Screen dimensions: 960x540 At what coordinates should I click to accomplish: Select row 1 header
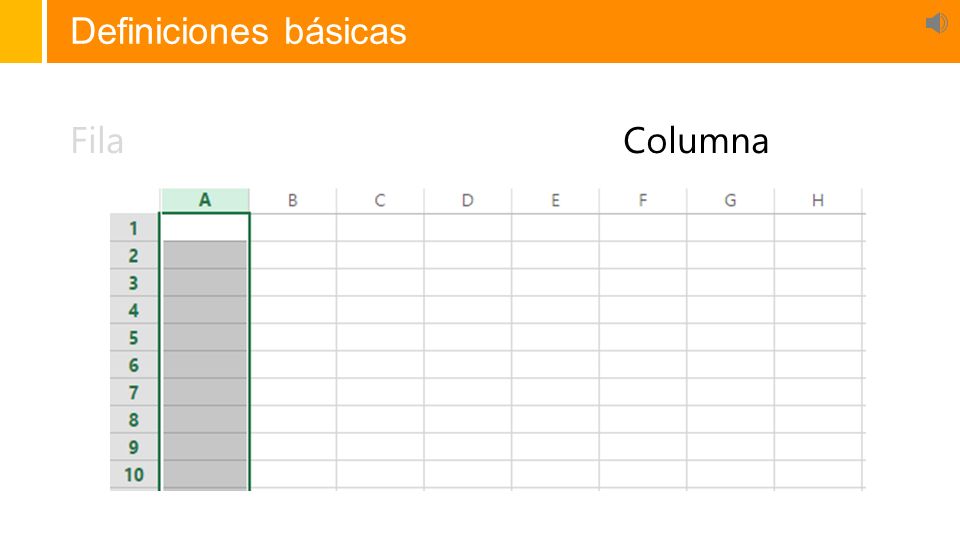click(134, 228)
